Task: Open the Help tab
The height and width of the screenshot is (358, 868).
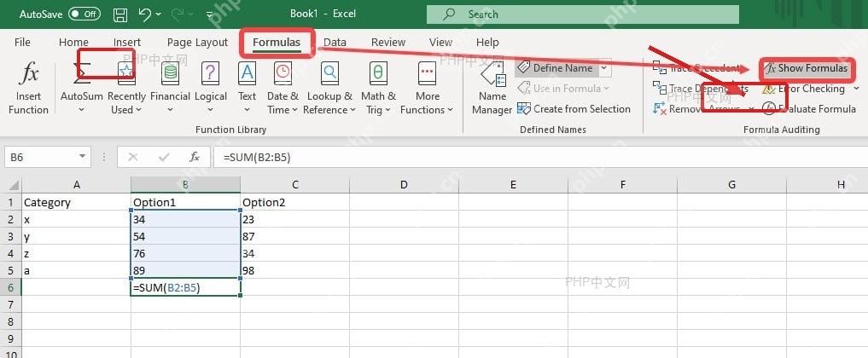Action: pos(487,42)
